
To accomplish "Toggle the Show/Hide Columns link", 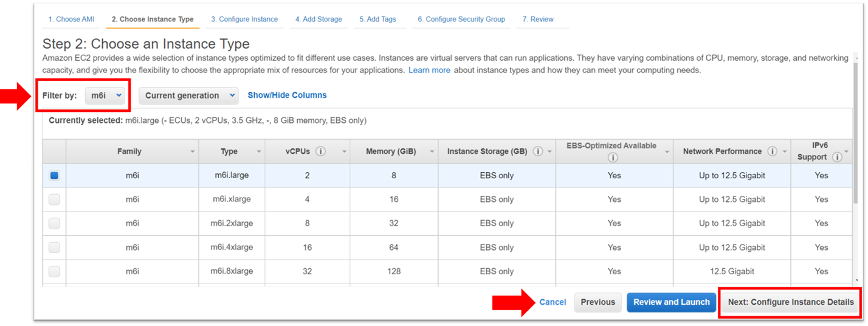I will pyautogui.click(x=287, y=95).
